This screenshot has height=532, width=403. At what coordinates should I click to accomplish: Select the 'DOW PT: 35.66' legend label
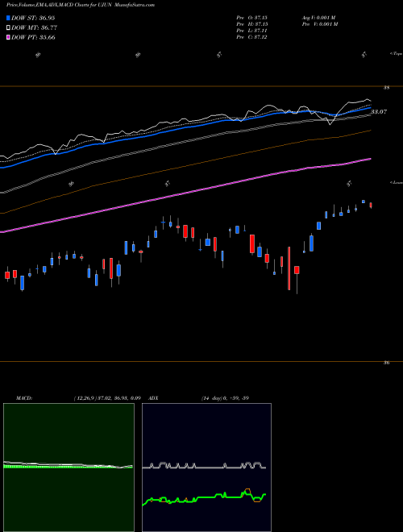tap(33, 37)
